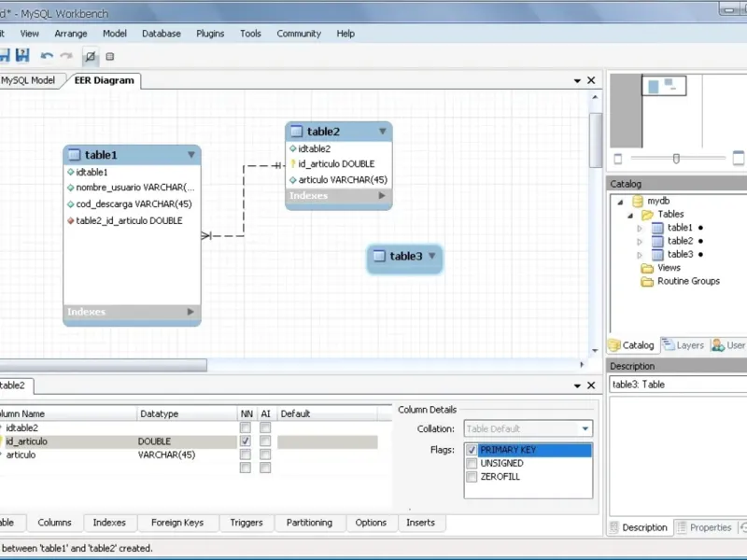
Task: Click the navigator zoom slider handle
Action: (x=676, y=159)
